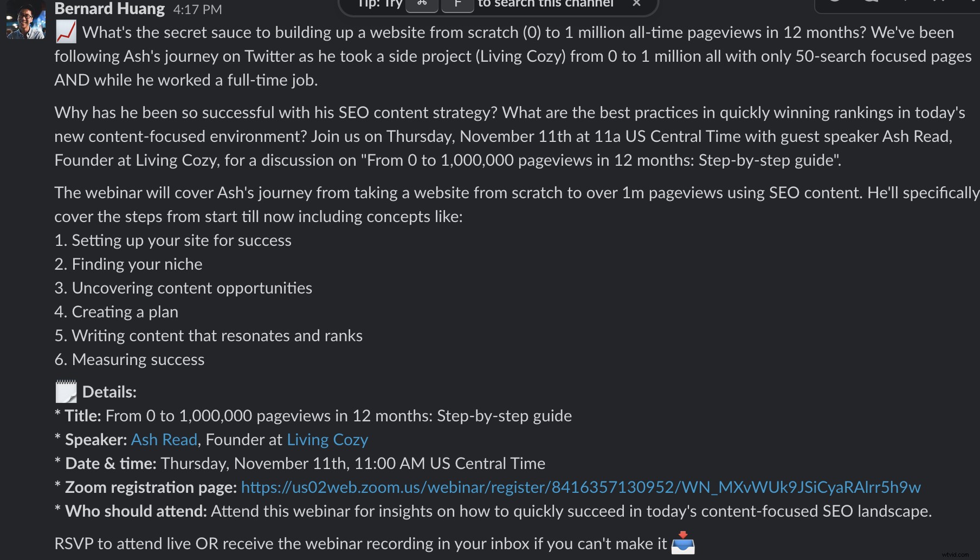
Task: Click the F key icon in tip
Action: pos(457,4)
